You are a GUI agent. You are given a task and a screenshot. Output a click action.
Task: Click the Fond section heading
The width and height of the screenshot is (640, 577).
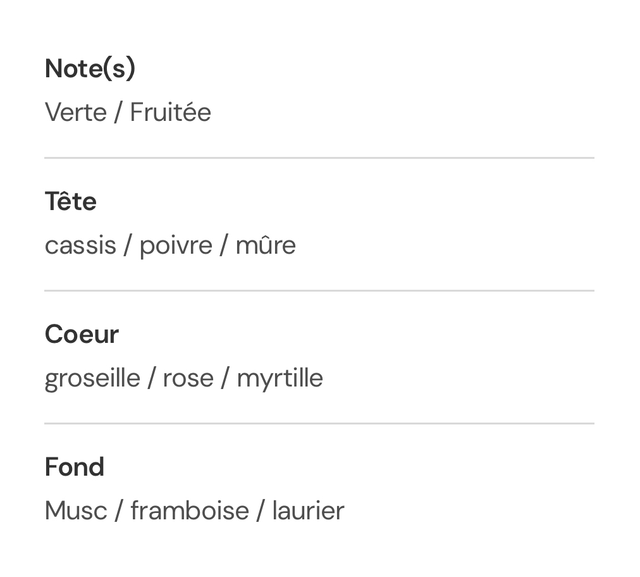pos(74,467)
